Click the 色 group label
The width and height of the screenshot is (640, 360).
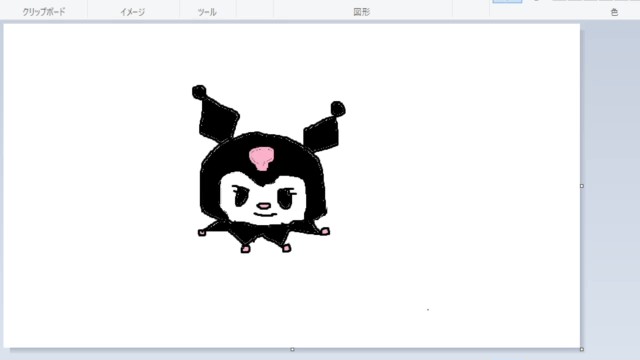(614, 12)
